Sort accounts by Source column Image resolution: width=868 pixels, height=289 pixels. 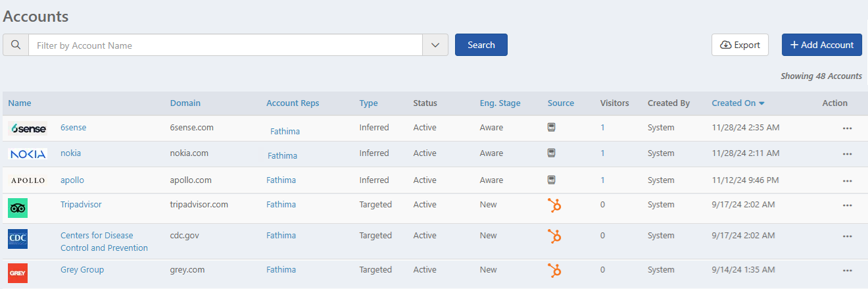[561, 103]
